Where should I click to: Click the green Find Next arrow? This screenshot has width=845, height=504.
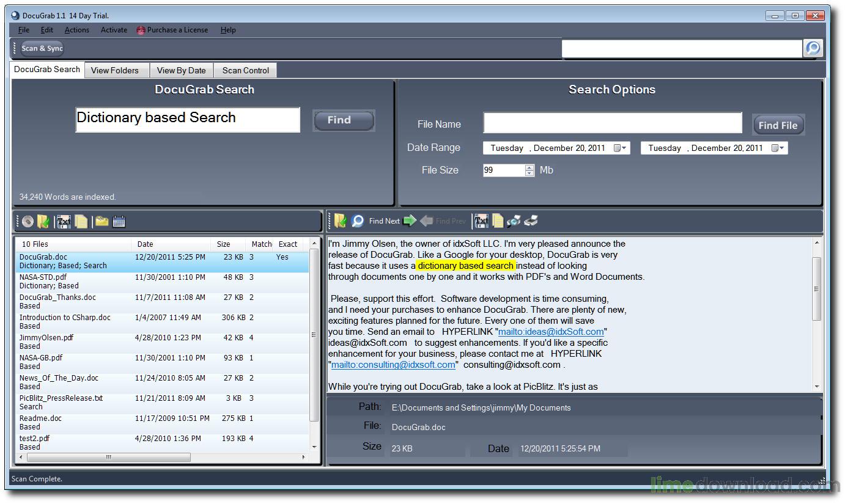click(x=410, y=221)
